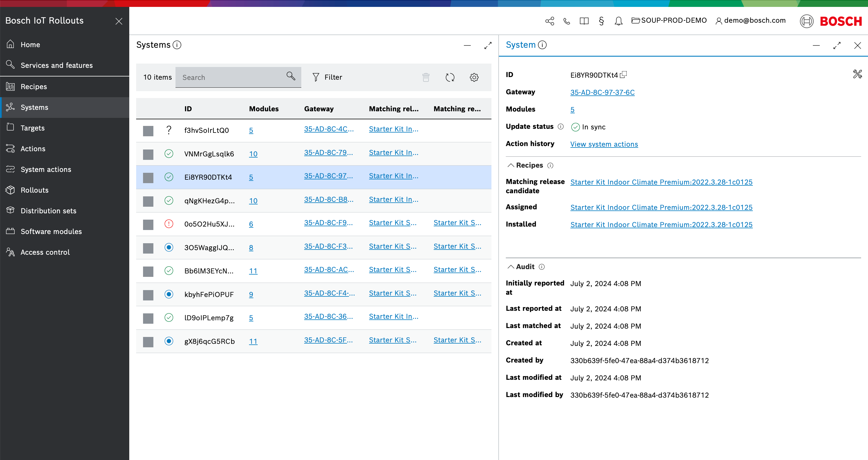Select system row ID qNgKHezG4p...

click(209, 201)
